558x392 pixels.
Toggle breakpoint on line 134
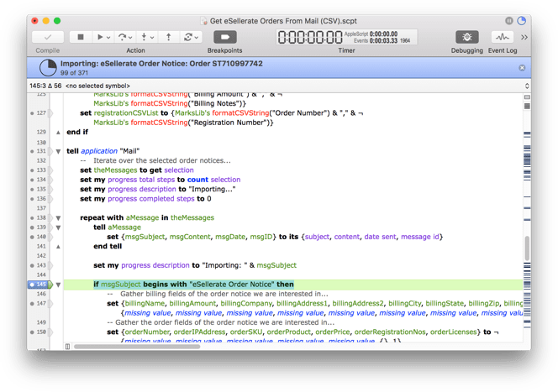pyautogui.click(x=32, y=180)
